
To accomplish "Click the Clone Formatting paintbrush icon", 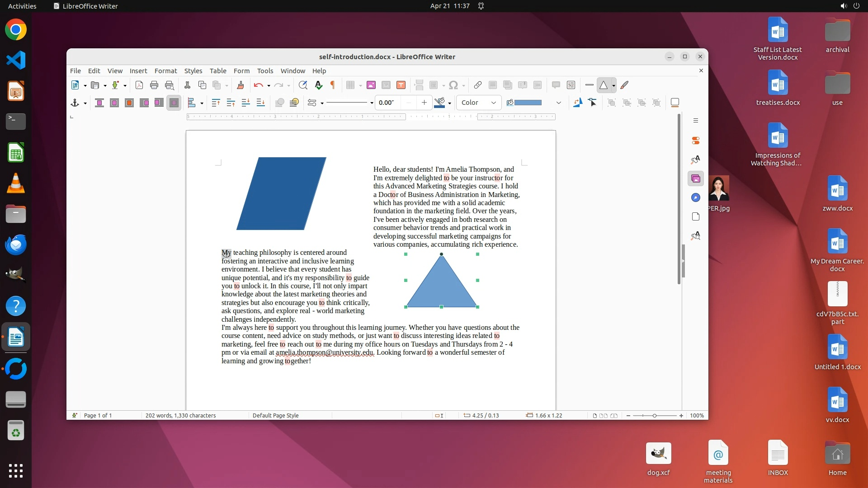I will coord(241,85).
